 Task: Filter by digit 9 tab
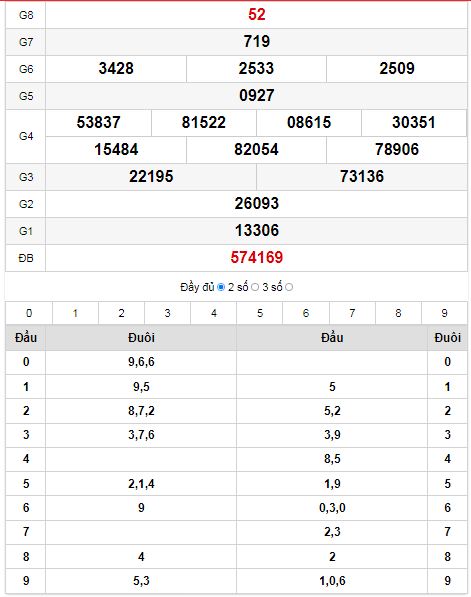tap(444, 313)
